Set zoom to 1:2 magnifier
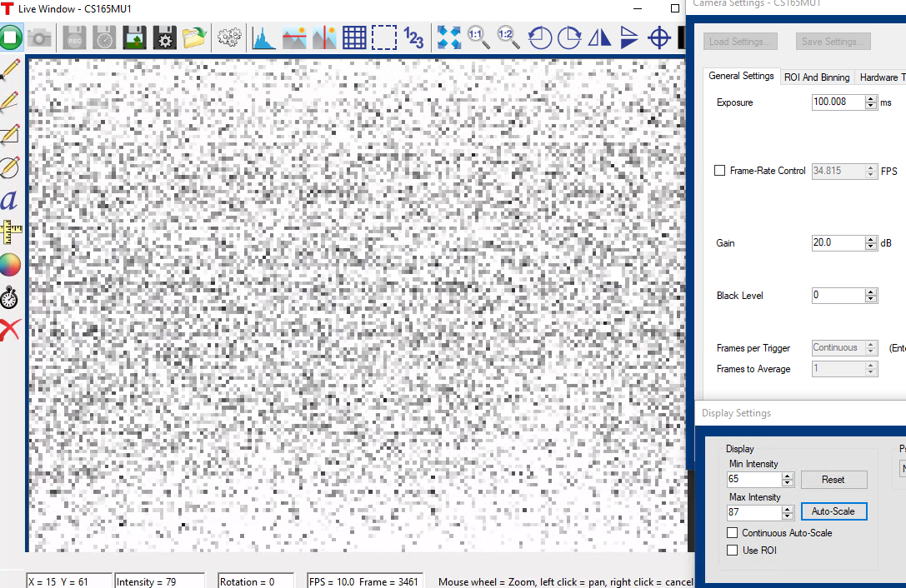Screen dimensions: 906x588 508,38
